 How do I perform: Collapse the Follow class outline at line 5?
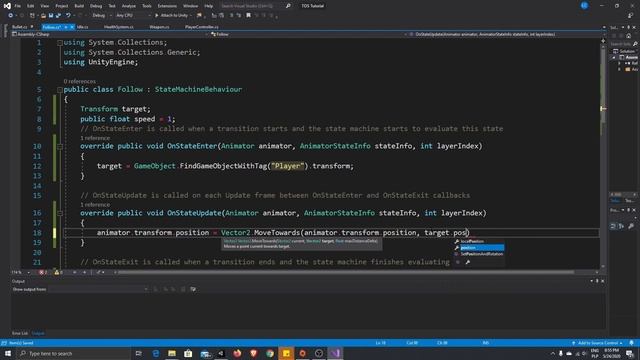(x=60, y=89)
